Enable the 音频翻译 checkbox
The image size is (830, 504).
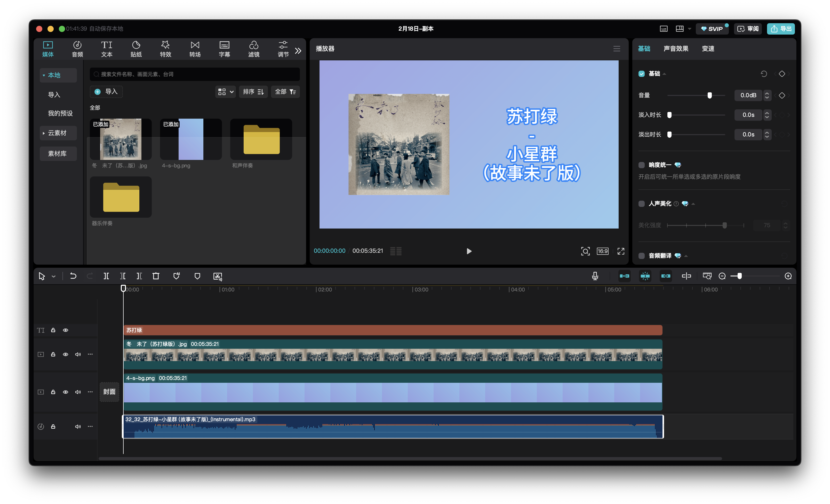click(x=641, y=256)
